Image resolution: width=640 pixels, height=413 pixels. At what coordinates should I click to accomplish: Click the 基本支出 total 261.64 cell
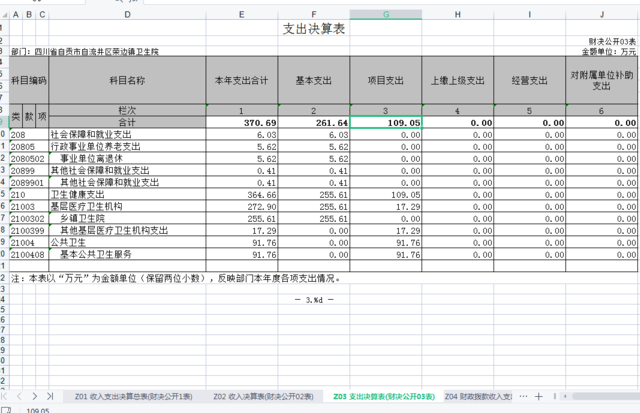point(314,121)
